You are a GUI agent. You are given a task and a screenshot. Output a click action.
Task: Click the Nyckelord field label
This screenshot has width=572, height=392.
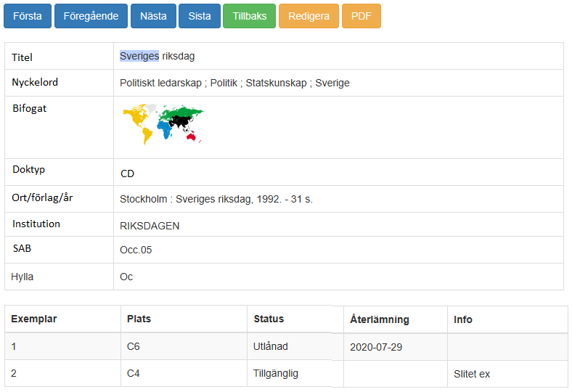pyautogui.click(x=35, y=83)
